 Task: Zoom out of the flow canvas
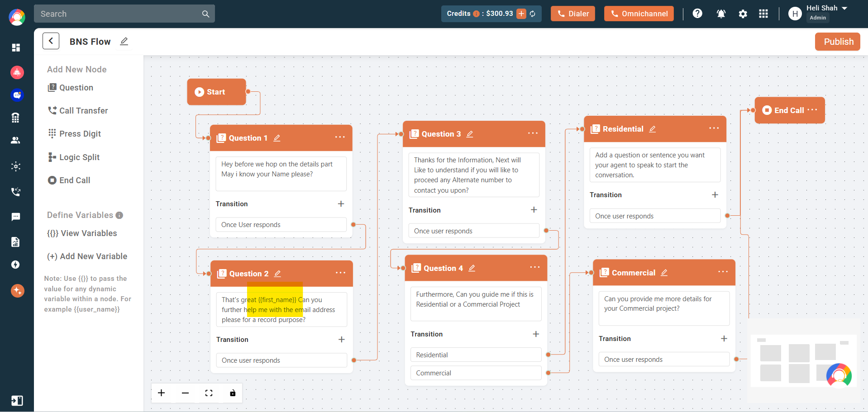185,393
